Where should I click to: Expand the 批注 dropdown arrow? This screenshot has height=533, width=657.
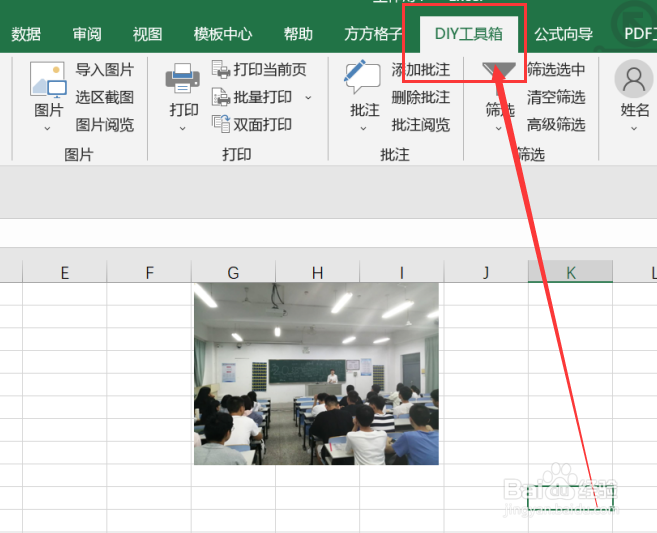tap(363, 128)
